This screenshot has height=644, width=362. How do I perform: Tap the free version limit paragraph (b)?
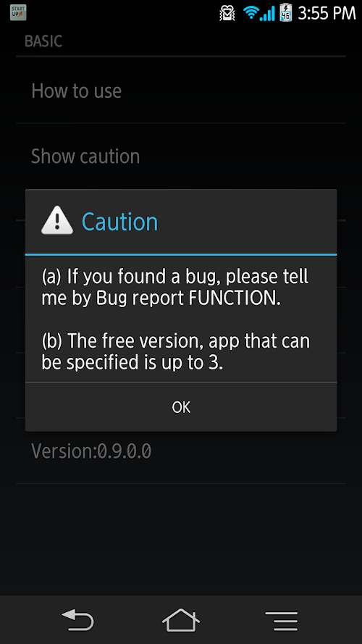tap(176, 352)
